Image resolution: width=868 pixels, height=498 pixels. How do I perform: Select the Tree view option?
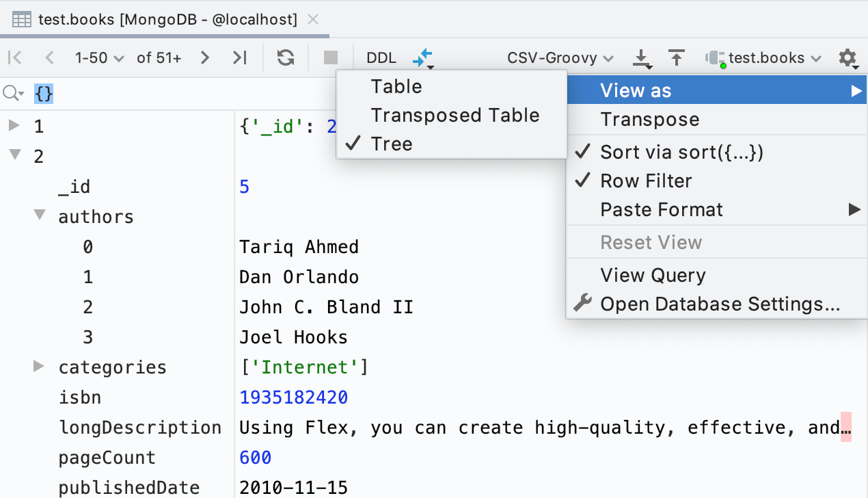392,144
